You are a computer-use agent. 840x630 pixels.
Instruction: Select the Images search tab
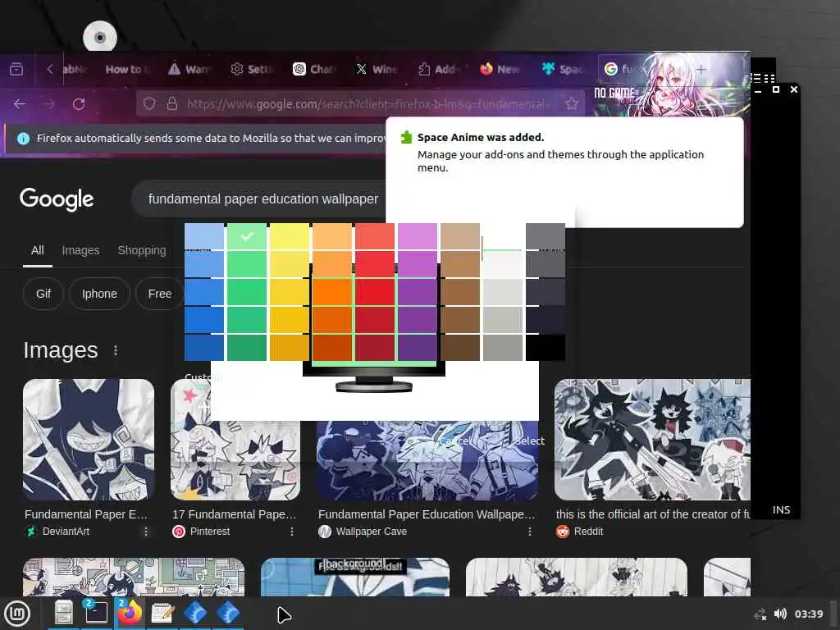81,250
